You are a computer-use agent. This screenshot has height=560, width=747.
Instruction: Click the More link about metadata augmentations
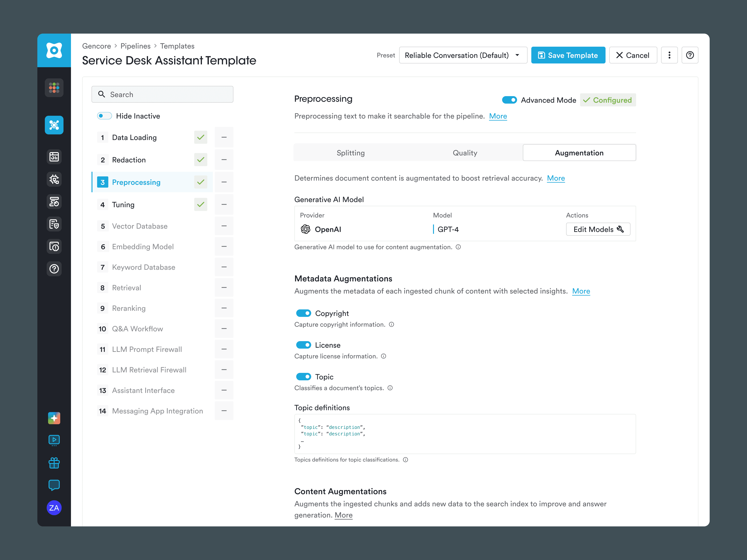coord(581,291)
